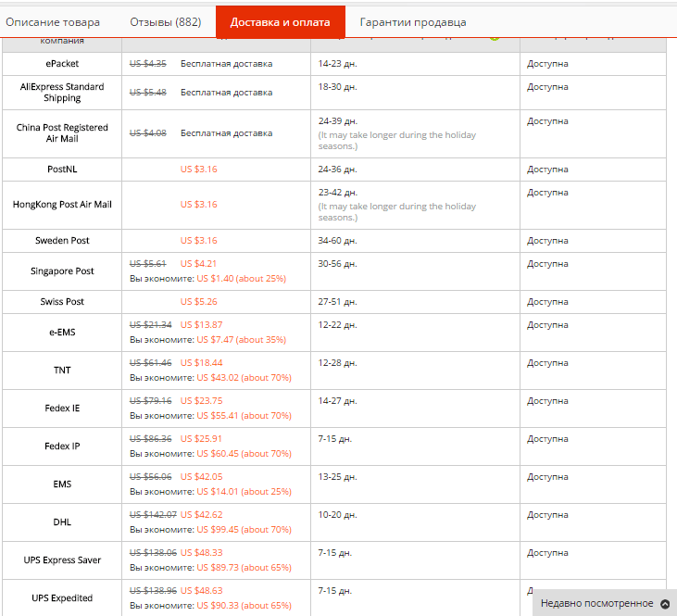This screenshot has width=677, height=616.
Task: Click the Недавно посмотренное label
Action: 596,603
